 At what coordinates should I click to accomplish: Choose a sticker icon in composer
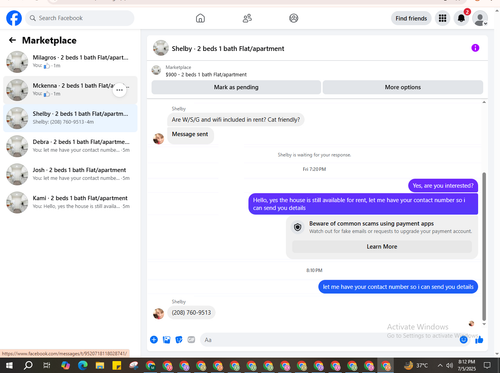point(179,340)
